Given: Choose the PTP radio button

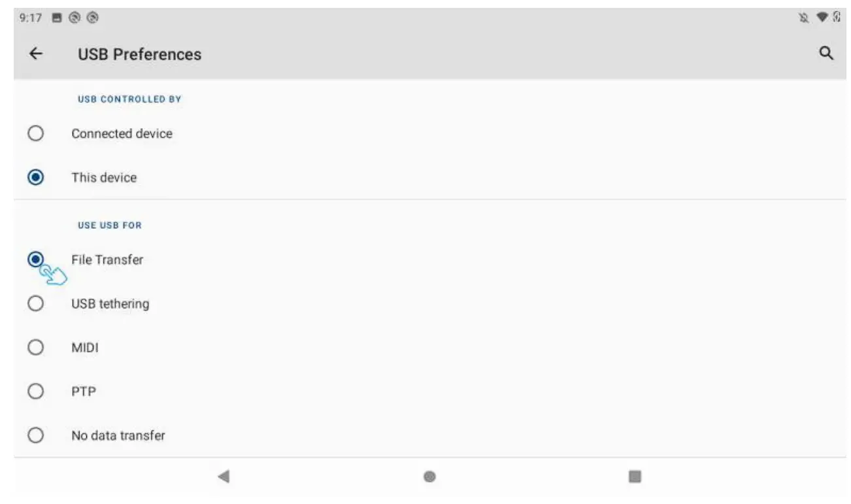Looking at the screenshot, I should [x=36, y=392].
